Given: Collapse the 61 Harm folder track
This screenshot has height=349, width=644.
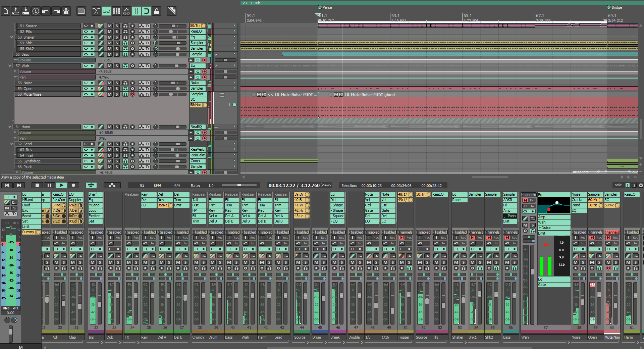Looking at the screenshot, I should (x=10, y=127).
